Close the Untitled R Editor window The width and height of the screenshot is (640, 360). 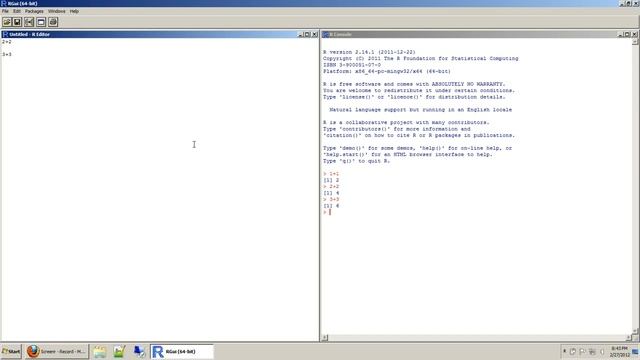315,34
